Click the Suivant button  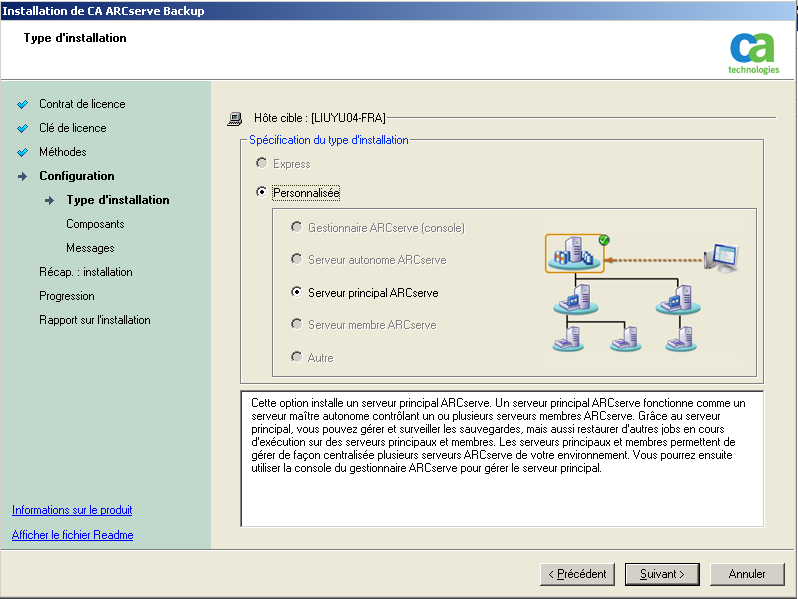tap(662, 574)
